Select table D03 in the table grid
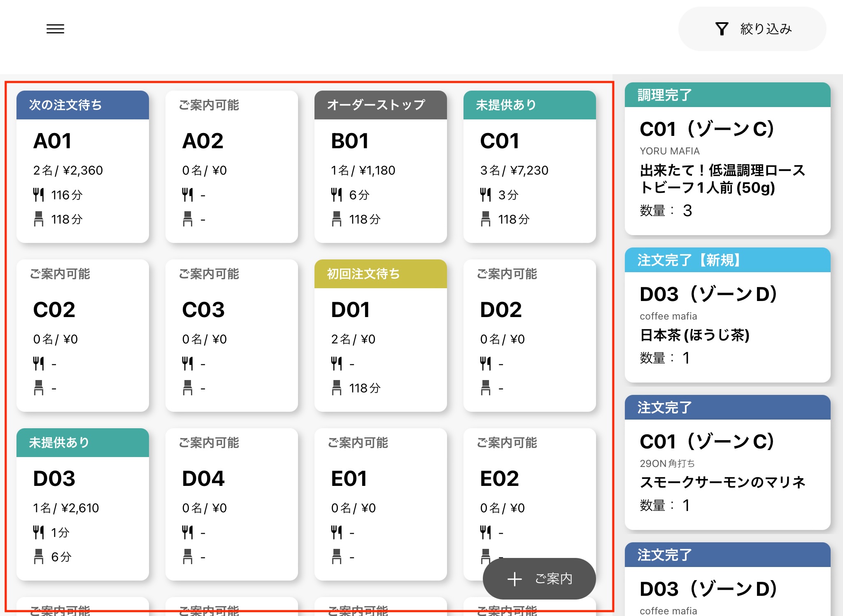This screenshot has height=616, width=843. coord(83,504)
